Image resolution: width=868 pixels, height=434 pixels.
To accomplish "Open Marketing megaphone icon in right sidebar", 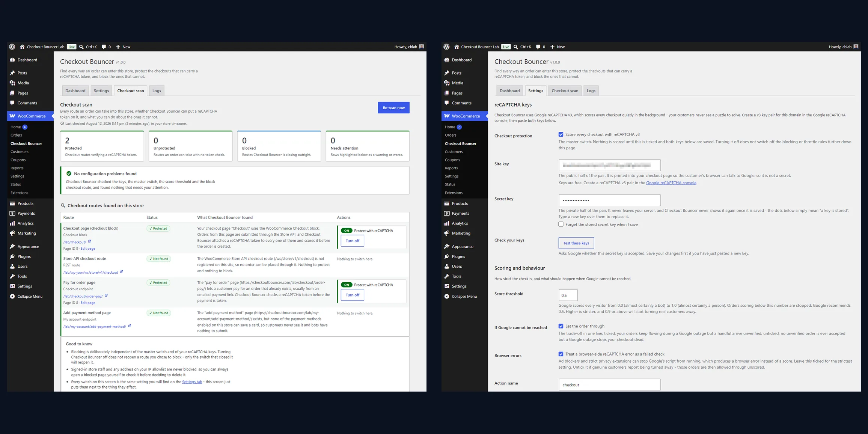I will coord(447,233).
